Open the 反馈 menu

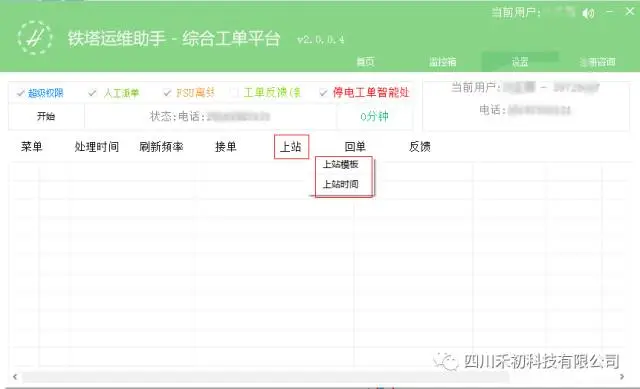click(x=420, y=147)
